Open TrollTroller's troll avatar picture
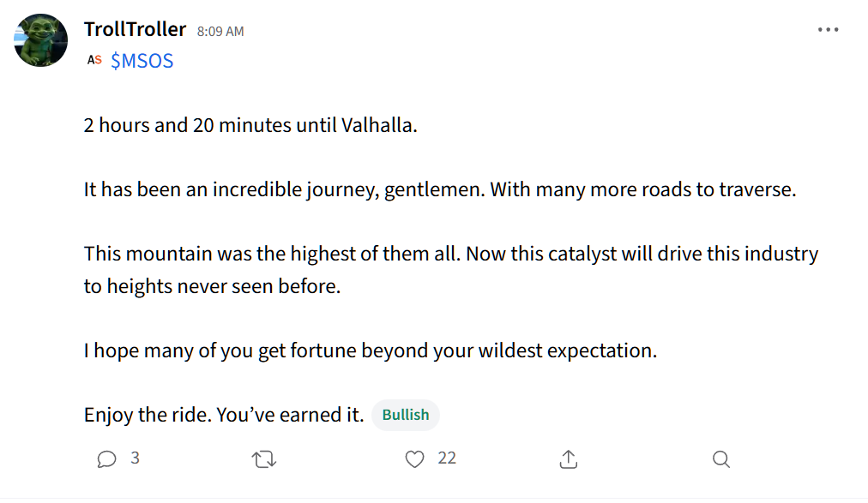The height and width of the screenshot is (503, 868). tap(41, 40)
